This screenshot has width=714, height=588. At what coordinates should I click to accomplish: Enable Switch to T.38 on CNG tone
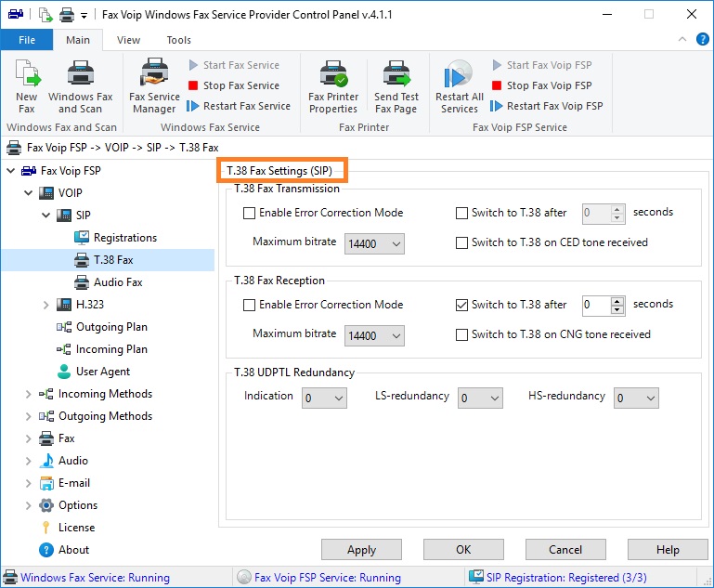pos(461,334)
